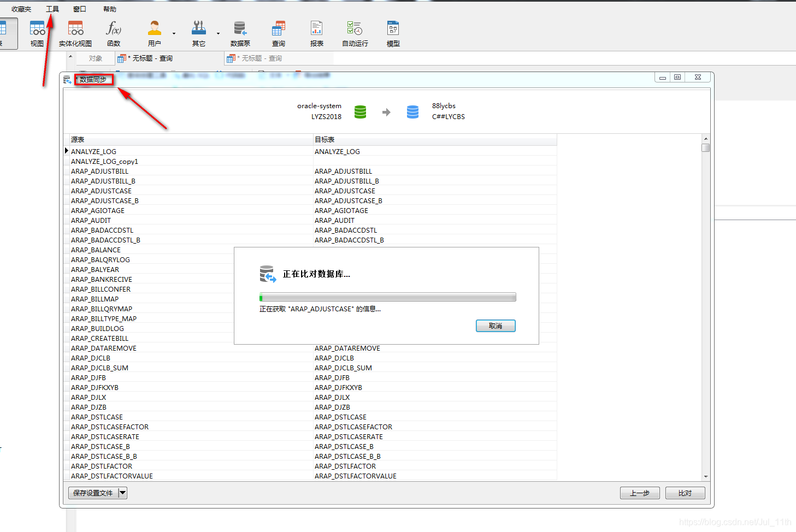Open the 数据泵 data pump icon
Image resolution: width=796 pixels, height=532 pixels.
(x=240, y=34)
